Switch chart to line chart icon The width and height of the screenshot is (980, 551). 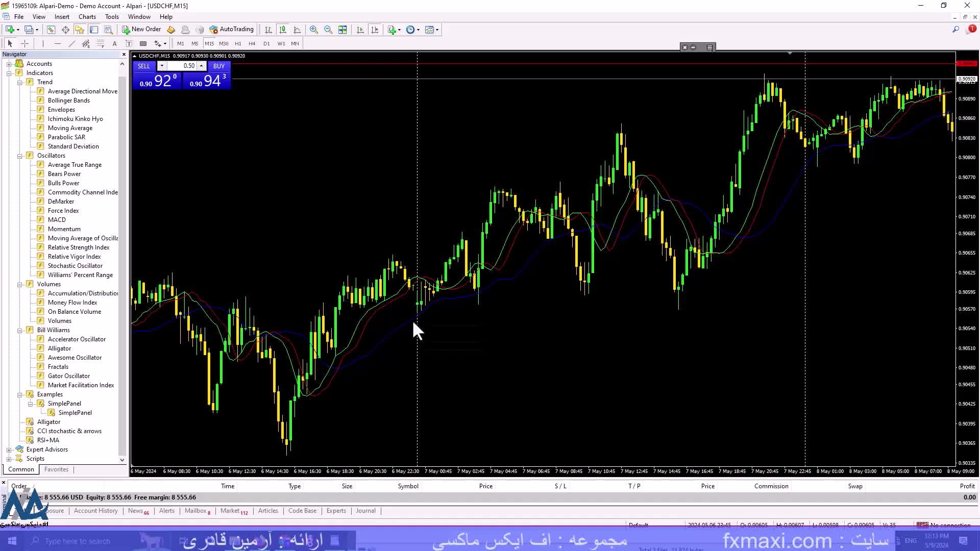click(297, 30)
